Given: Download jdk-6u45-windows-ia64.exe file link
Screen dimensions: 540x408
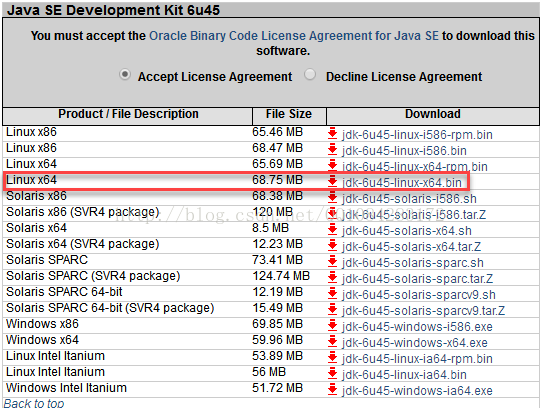Looking at the screenshot, I should pos(417,391).
